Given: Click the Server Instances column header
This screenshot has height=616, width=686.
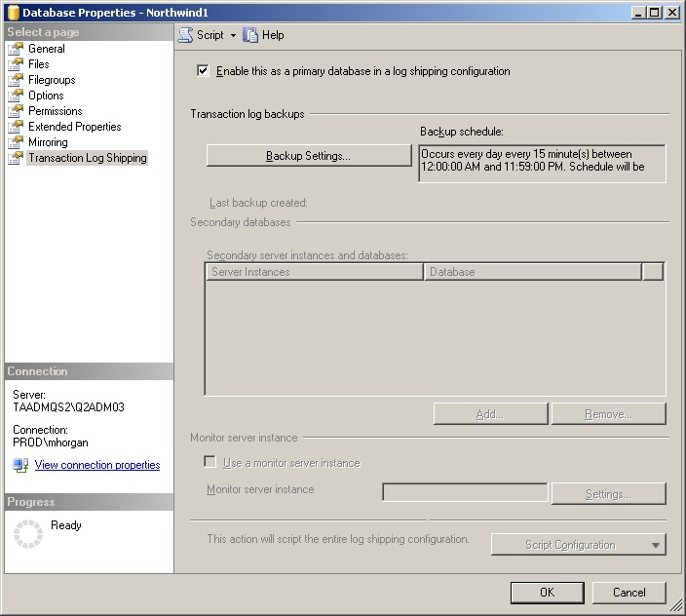Looking at the screenshot, I should [x=315, y=272].
